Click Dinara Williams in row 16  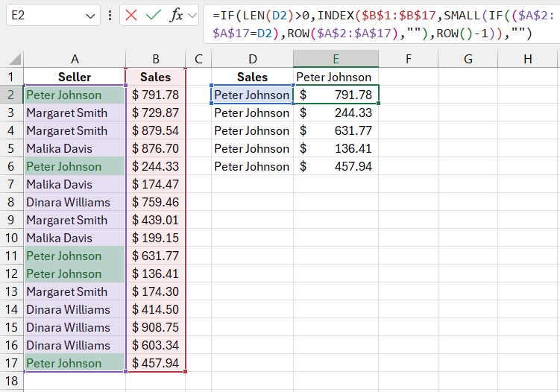pos(75,345)
